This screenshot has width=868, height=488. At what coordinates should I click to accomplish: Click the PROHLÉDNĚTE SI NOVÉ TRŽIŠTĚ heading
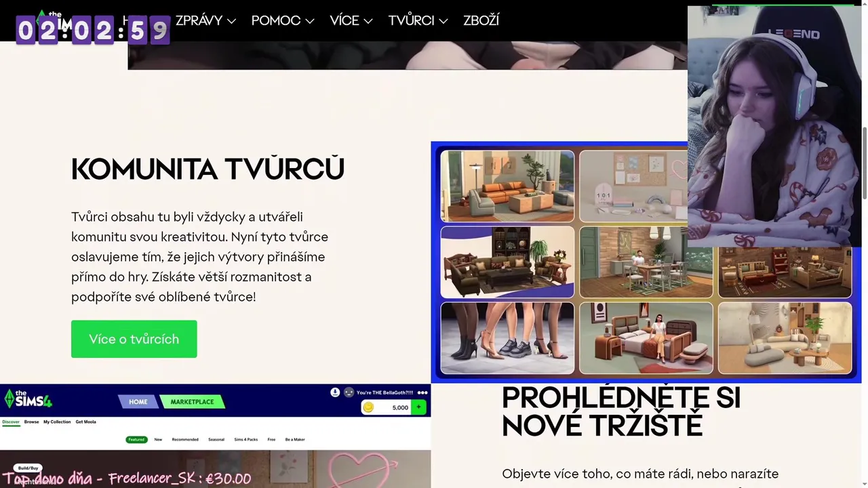tap(620, 411)
